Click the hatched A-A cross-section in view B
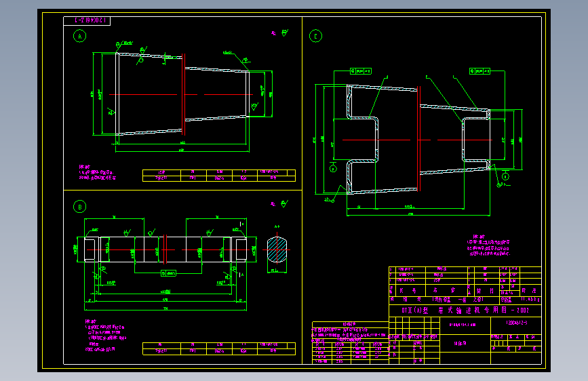 277,249
